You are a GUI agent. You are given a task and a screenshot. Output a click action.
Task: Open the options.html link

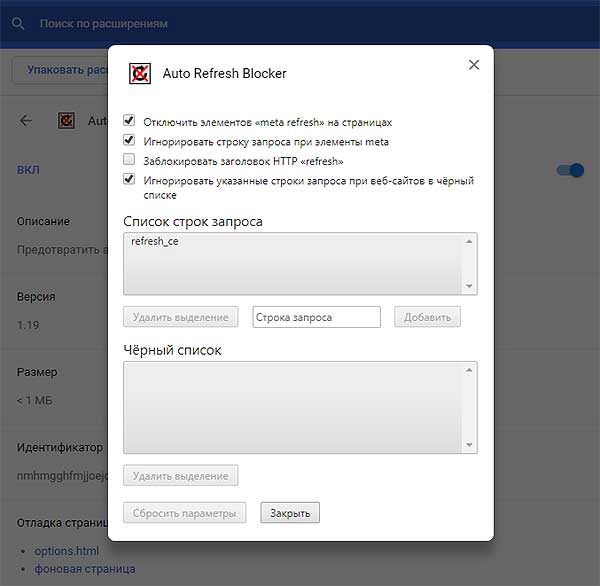(x=67, y=551)
